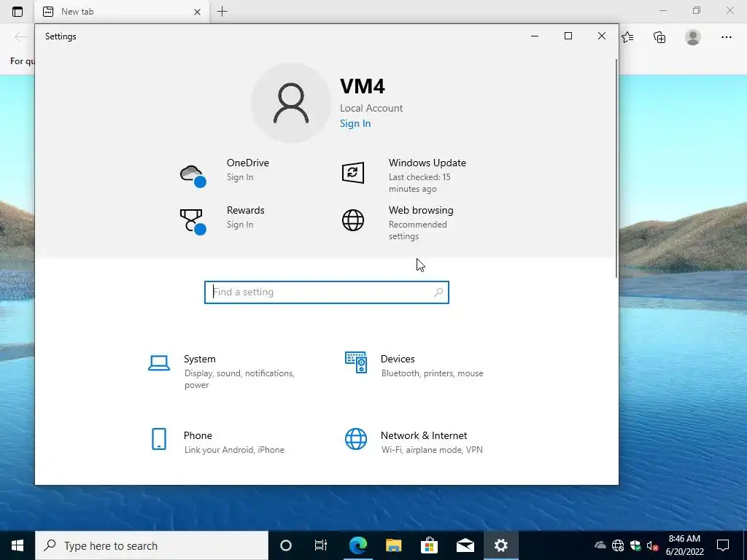Open Windows Security shield tray icon
Viewport: 747px width, 560px height.
[635, 545]
